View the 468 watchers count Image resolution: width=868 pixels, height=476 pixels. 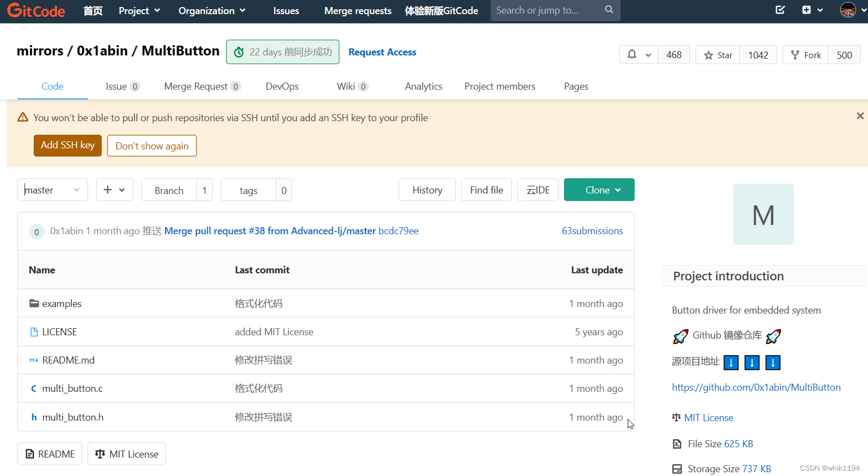[x=674, y=55]
